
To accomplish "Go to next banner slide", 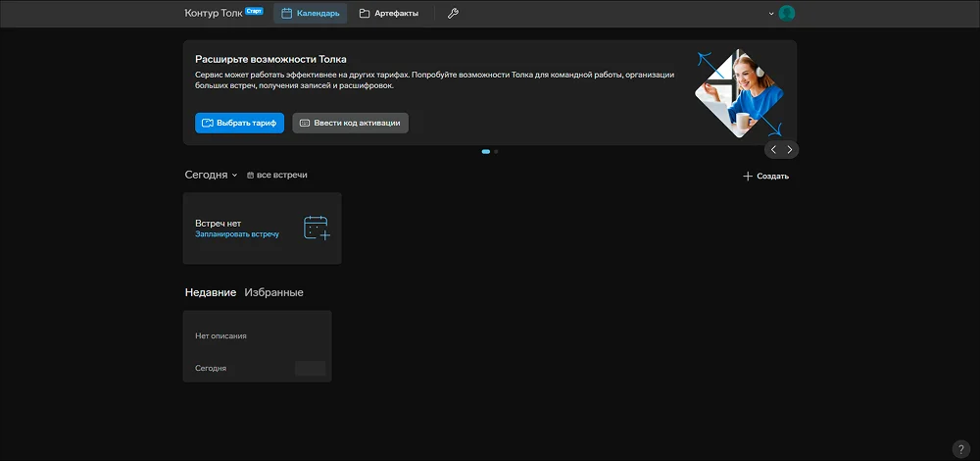I will (789, 149).
